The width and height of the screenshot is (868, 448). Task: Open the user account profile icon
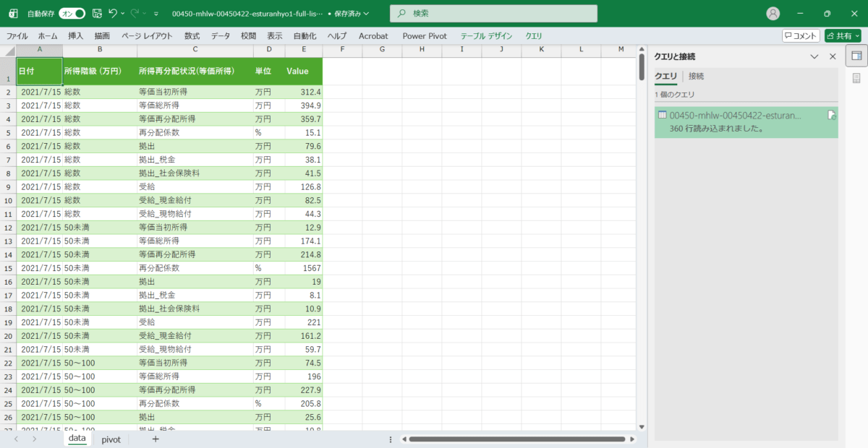773,13
